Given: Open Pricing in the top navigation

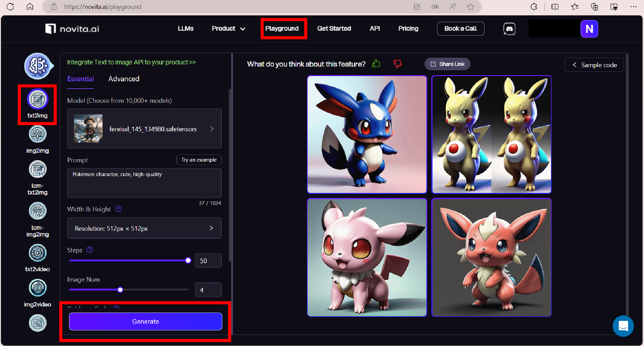Looking at the screenshot, I should click(x=408, y=29).
